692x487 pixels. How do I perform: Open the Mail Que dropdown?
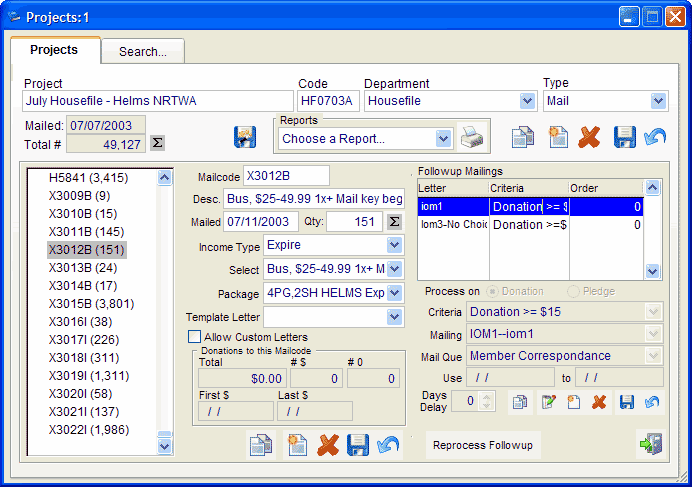click(x=653, y=355)
